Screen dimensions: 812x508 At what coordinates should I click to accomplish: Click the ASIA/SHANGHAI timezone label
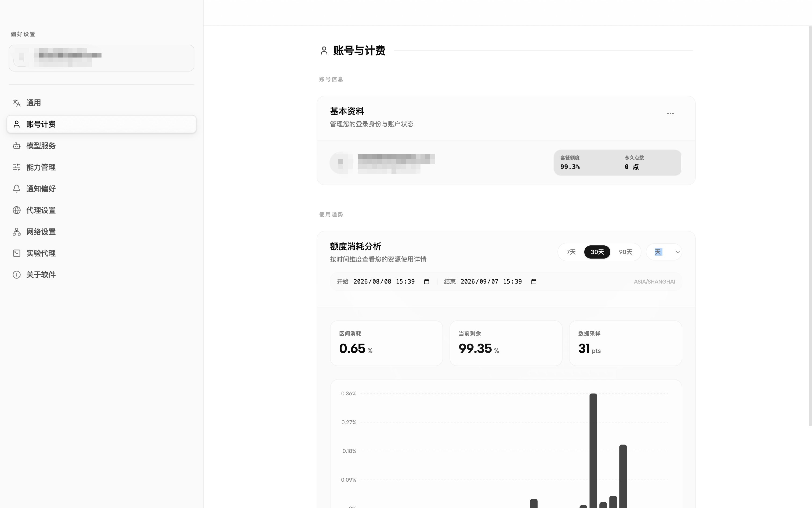[654, 282]
